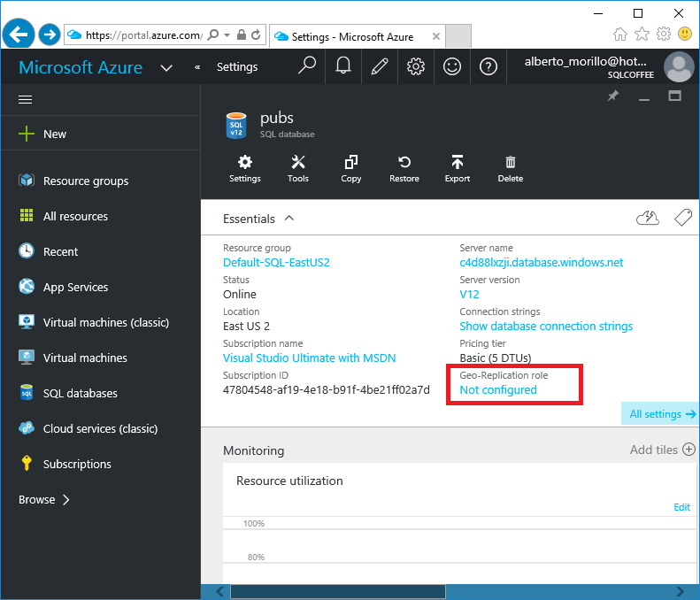Collapse the Essentials section
The width and height of the screenshot is (700, 600).
click(x=289, y=219)
